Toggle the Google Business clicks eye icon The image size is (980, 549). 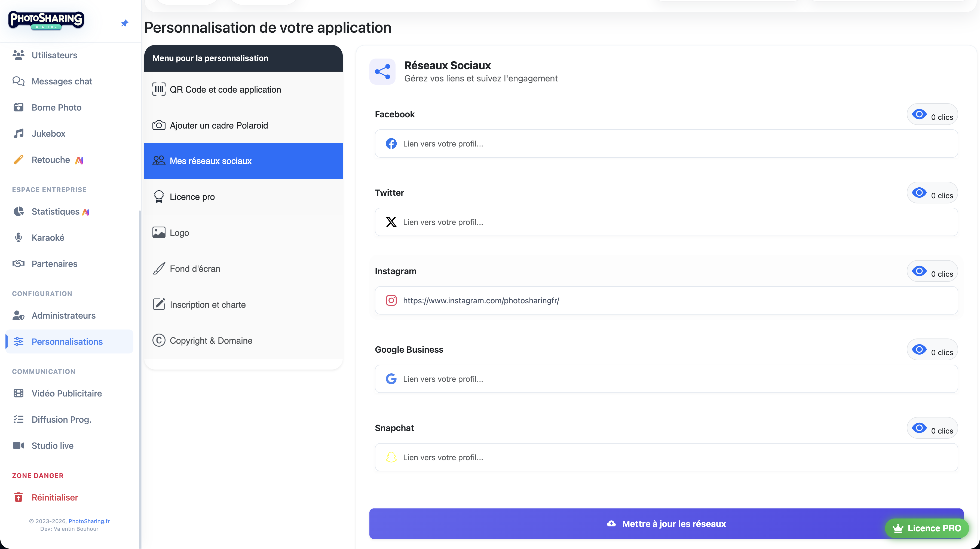pos(920,349)
